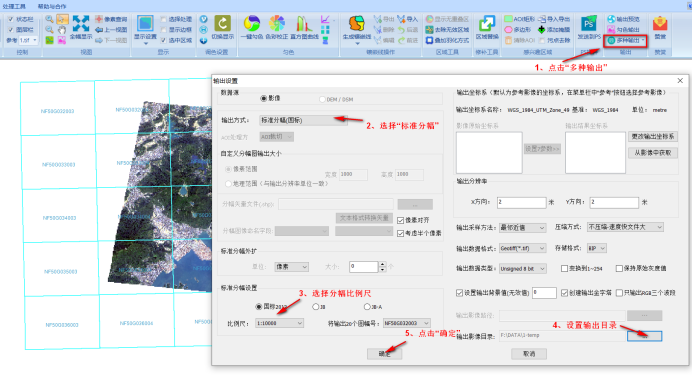
Task: Click the 从影像中获取 button
Action: (653, 153)
